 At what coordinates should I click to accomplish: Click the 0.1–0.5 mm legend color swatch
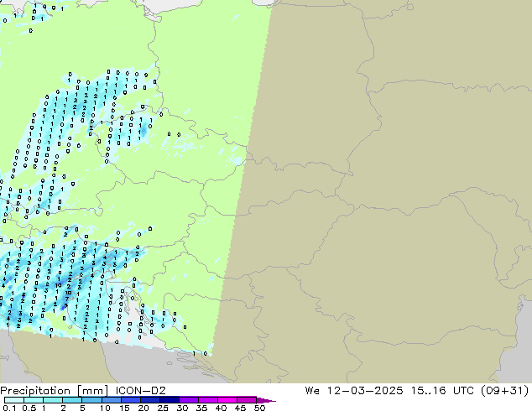(14, 400)
